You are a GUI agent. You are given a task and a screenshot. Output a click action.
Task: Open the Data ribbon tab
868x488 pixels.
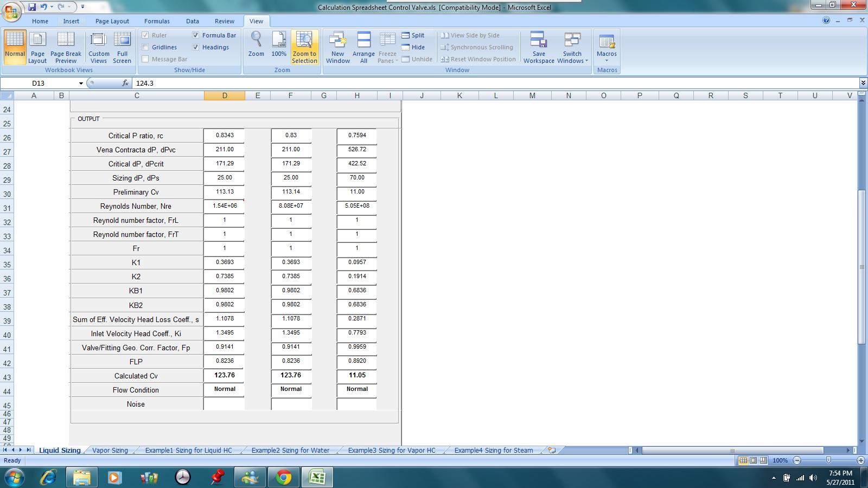pyautogui.click(x=193, y=21)
